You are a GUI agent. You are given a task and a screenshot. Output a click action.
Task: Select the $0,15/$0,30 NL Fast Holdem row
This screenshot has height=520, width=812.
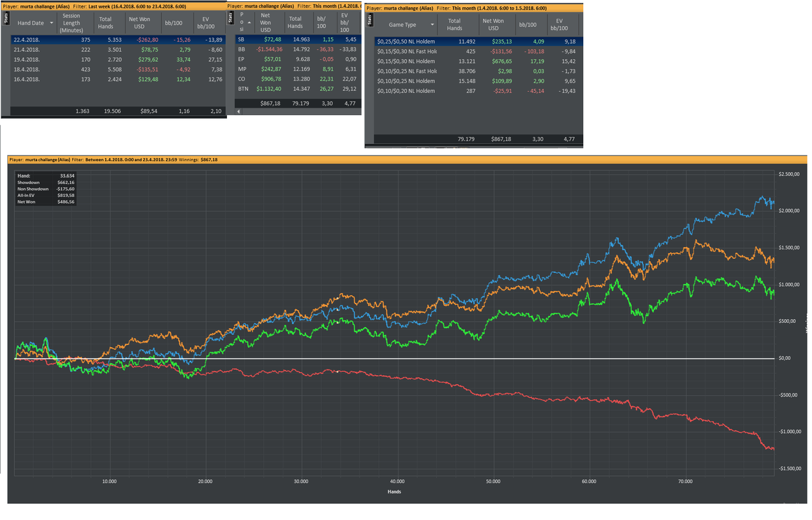tap(478, 51)
